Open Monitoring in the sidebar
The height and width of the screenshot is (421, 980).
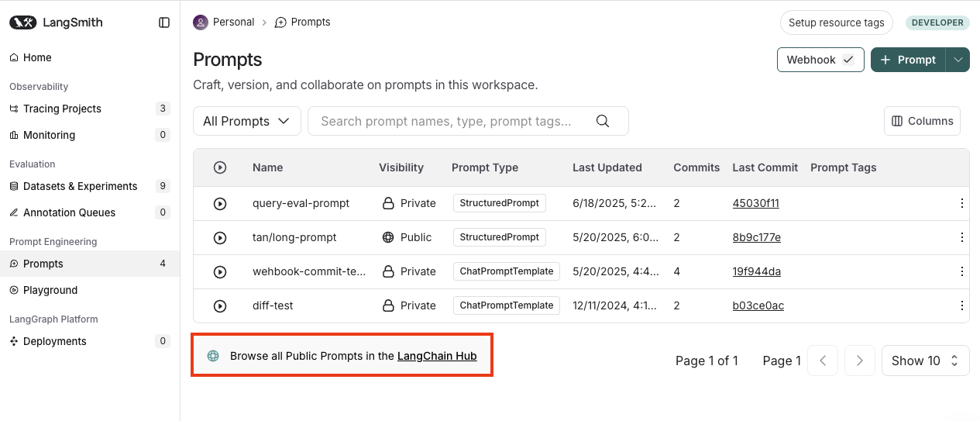[90, 135]
